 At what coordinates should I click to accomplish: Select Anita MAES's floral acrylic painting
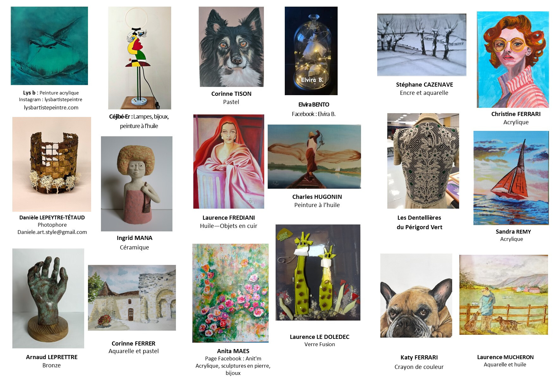coord(230,293)
